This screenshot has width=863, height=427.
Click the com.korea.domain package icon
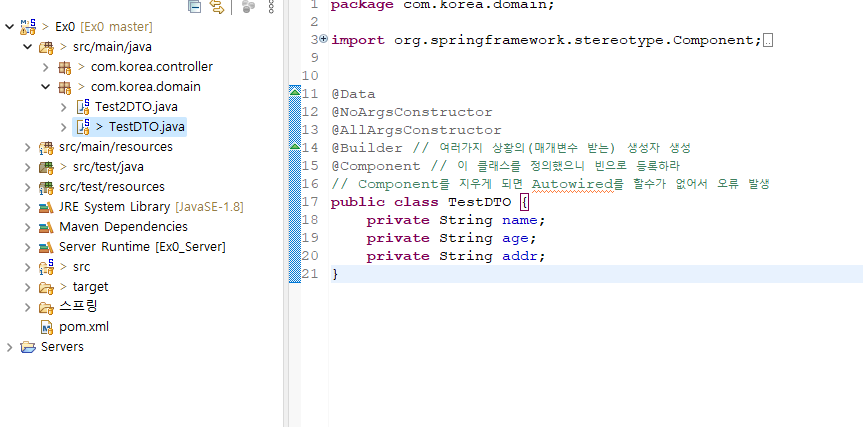[x=64, y=87]
